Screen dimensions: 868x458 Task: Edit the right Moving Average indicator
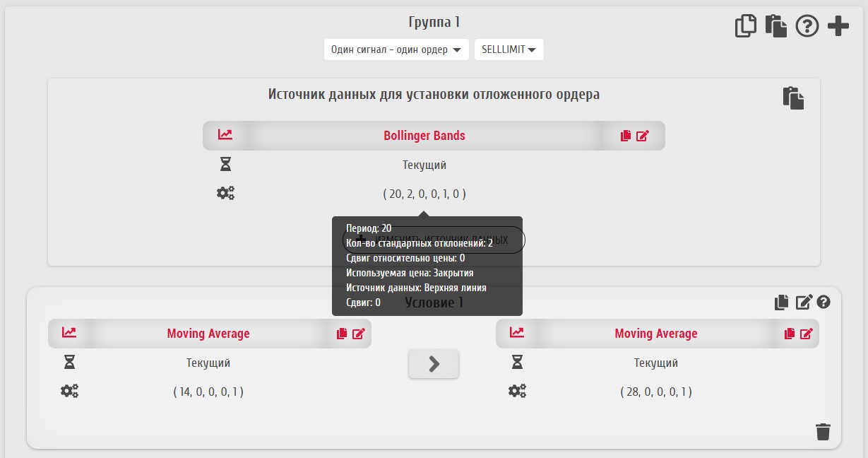[x=807, y=334]
